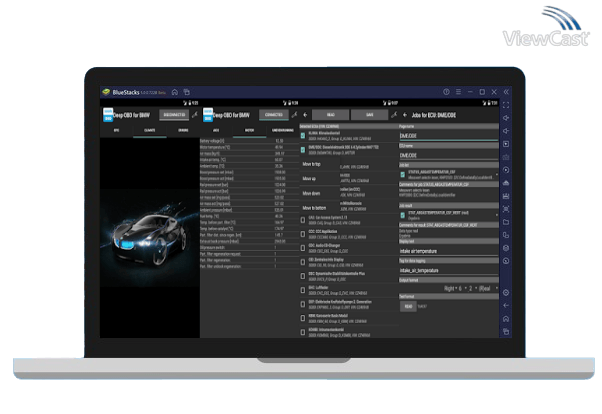
Task: Check the CAS Car Access System ECU
Action: (x=303, y=220)
